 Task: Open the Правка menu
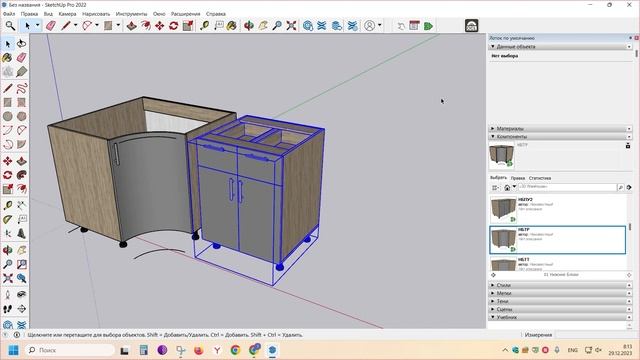tap(29, 14)
